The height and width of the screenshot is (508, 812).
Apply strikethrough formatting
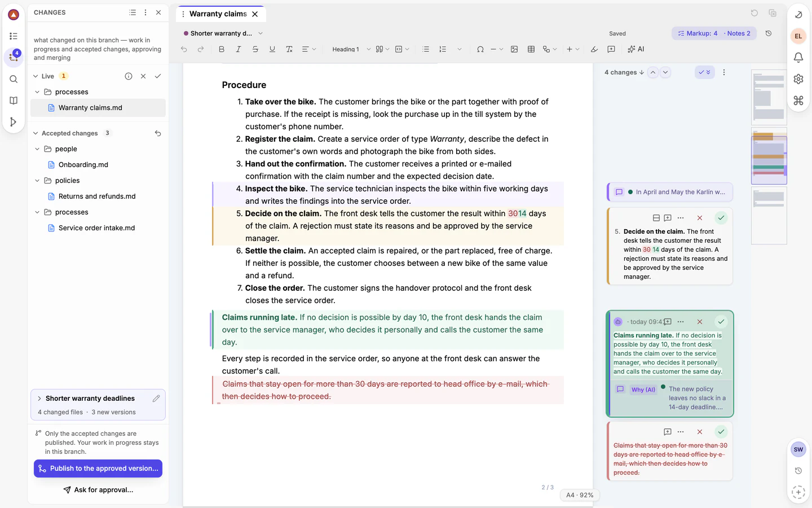pos(255,49)
